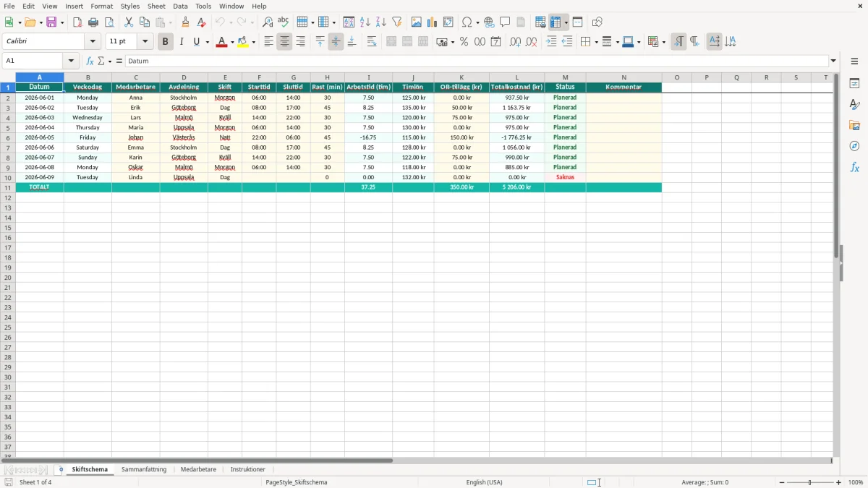Open the sidebar Properties deck
Image resolution: width=868 pixels, height=488 pixels.
[854, 83]
